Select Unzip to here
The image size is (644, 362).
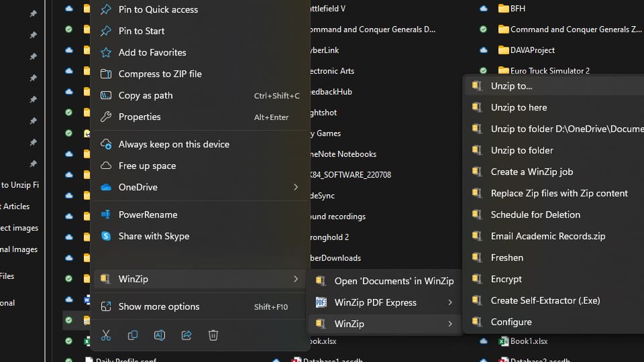[x=555, y=107]
